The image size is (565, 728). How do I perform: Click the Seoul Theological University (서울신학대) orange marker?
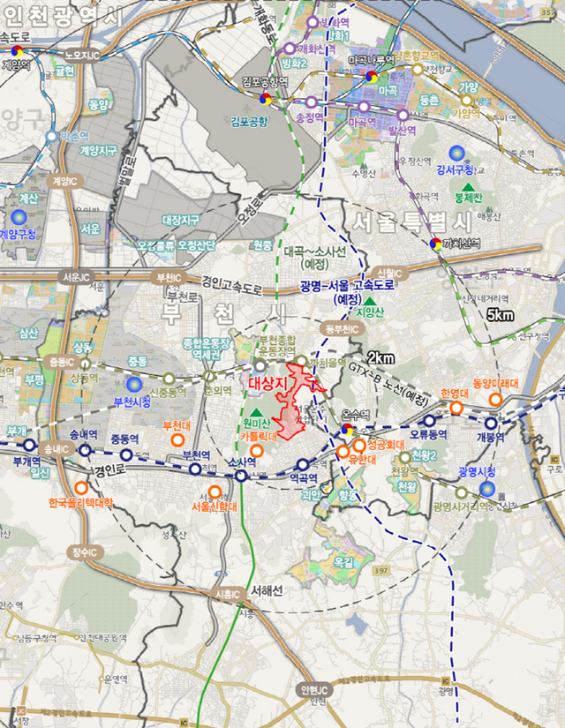click(x=215, y=492)
